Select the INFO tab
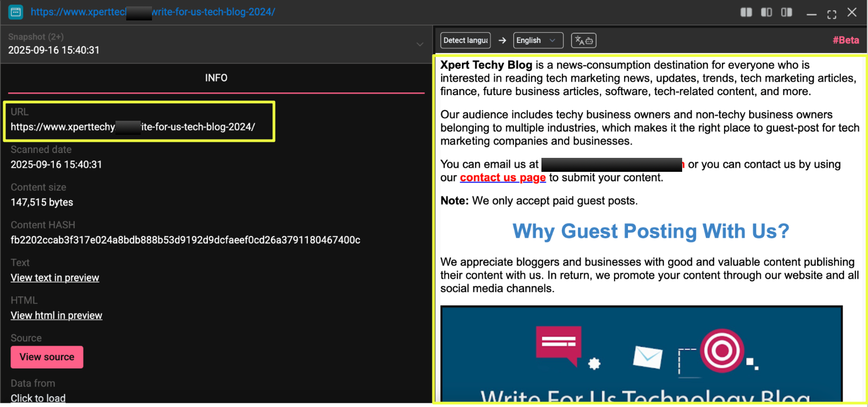This screenshot has width=868, height=407. click(x=216, y=78)
